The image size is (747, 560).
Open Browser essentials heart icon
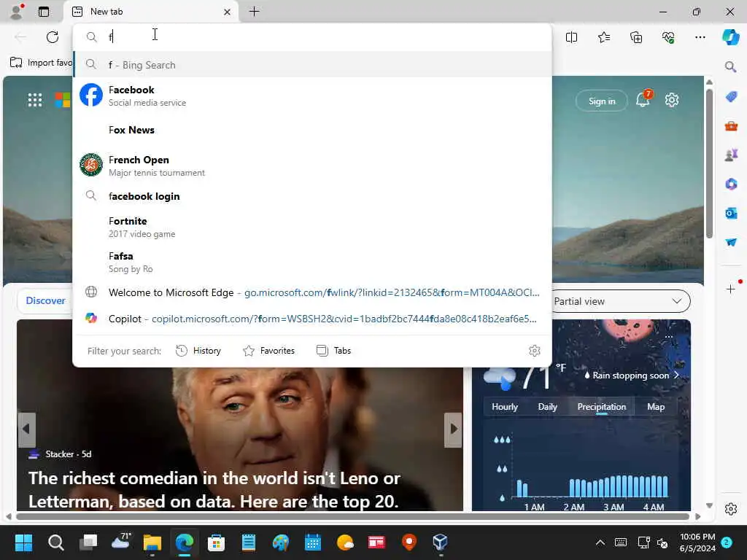[x=668, y=37]
